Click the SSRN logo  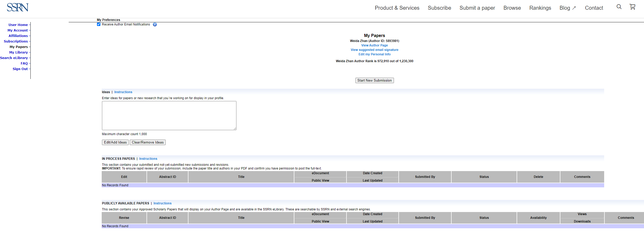(x=18, y=7)
